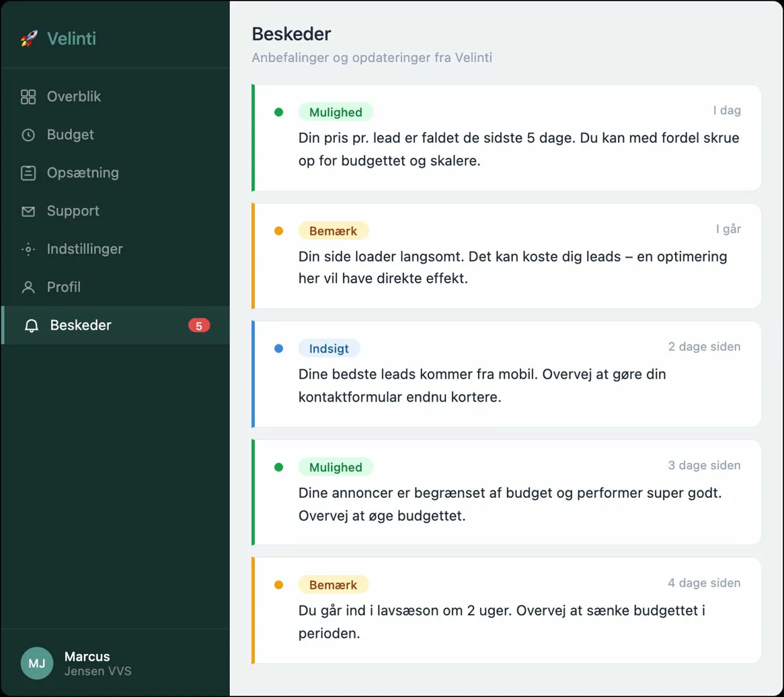Click Mulighed tag on '3 dage siden' message
Image resolution: width=784 pixels, height=697 pixels.
[336, 467]
